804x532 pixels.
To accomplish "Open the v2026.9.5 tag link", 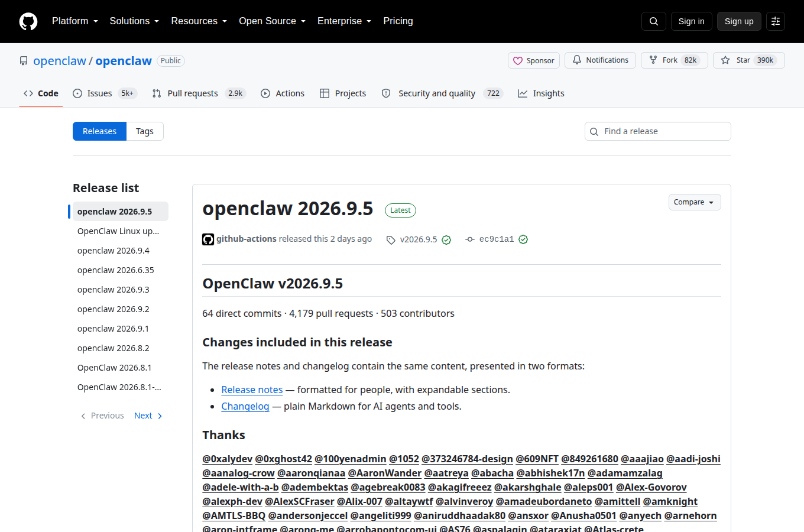I will [419, 240].
